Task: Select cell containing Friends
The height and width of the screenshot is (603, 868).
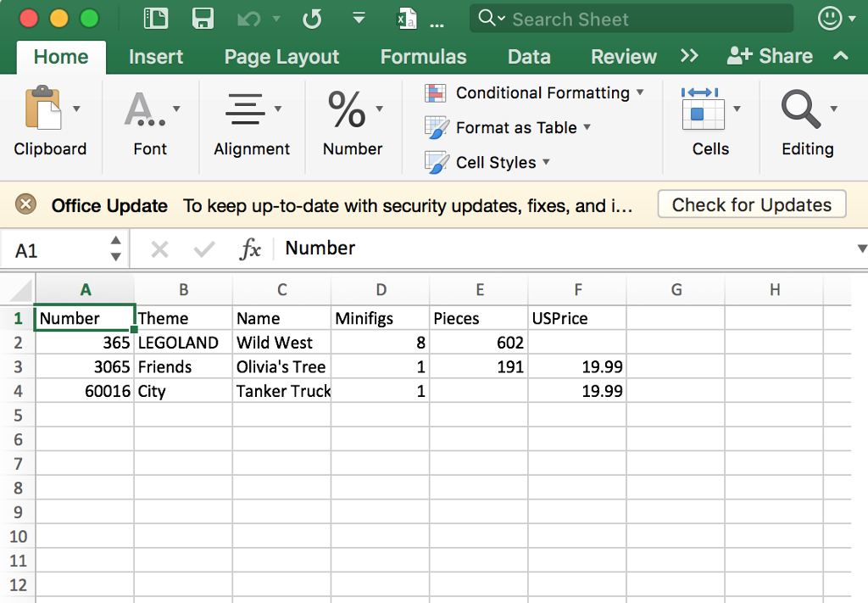Action: (x=183, y=366)
